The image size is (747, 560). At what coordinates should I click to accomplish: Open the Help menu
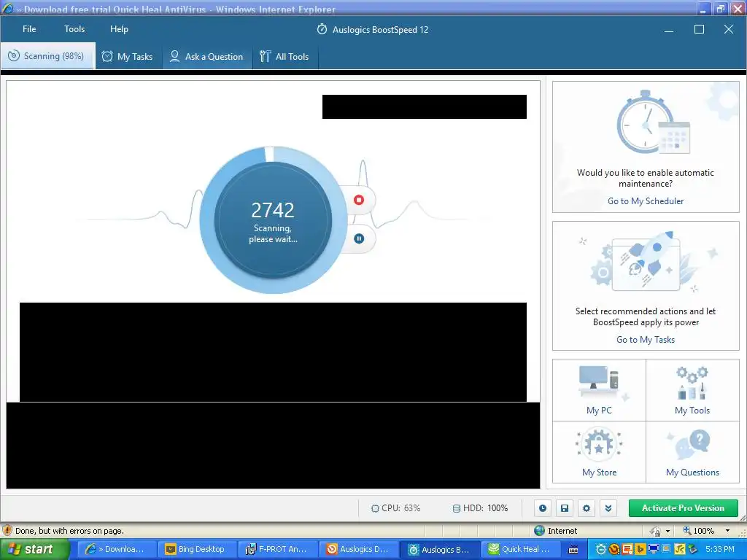click(119, 29)
